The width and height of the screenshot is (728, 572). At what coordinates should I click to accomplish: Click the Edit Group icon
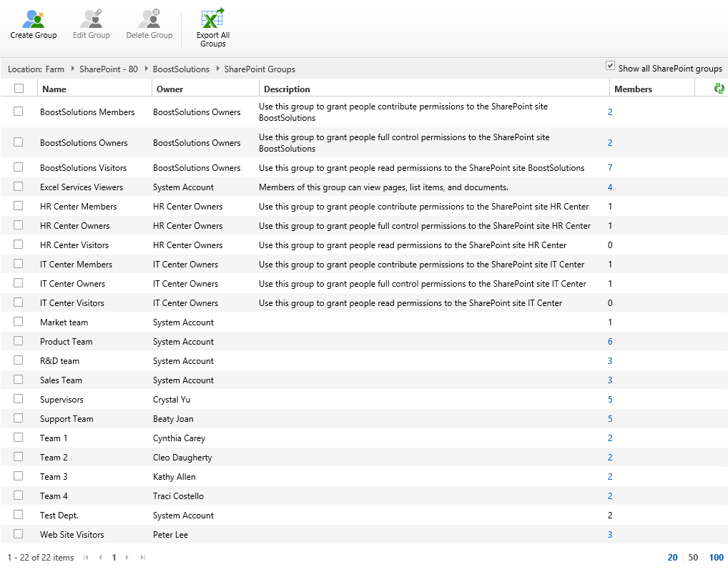tap(92, 19)
